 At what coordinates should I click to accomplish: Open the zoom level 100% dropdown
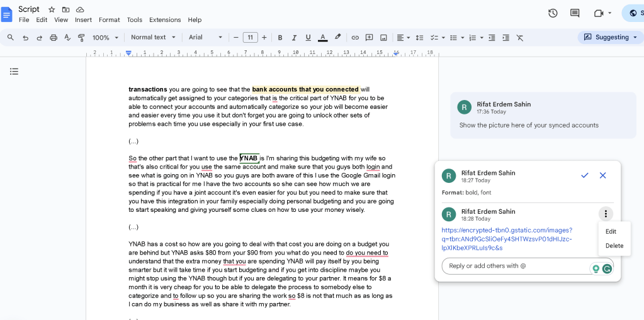[x=105, y=37]
